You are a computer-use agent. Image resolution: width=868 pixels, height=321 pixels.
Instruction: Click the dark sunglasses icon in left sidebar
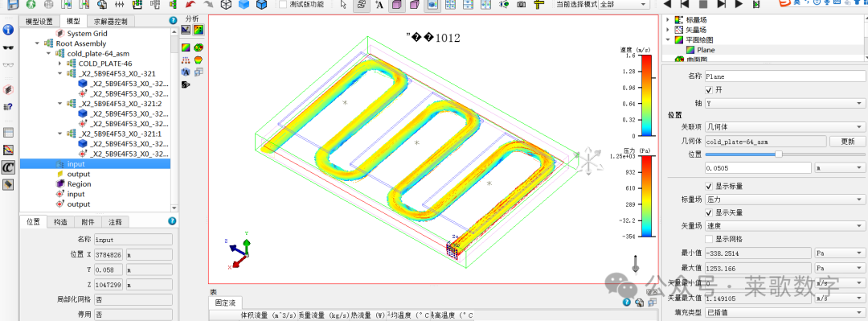pyautogui.click(x=8, y=48)
